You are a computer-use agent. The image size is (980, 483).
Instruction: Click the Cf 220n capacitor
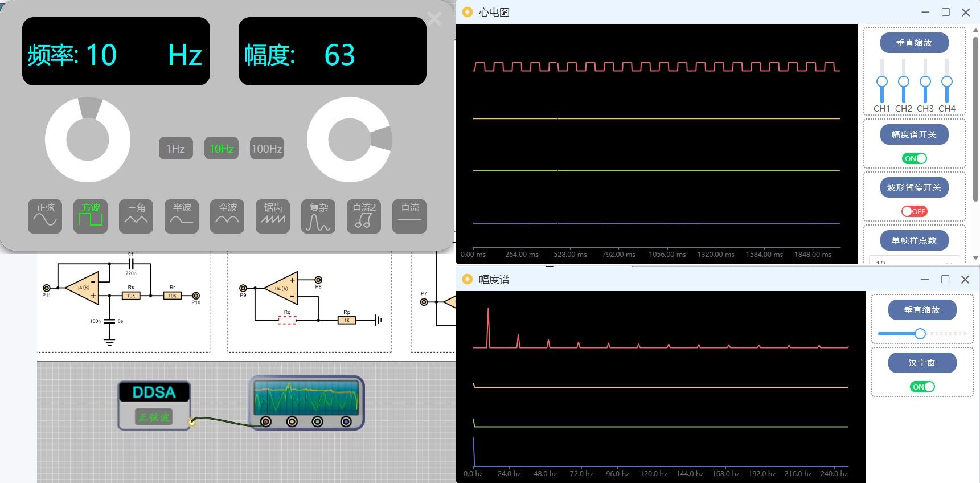click(131, 264)
